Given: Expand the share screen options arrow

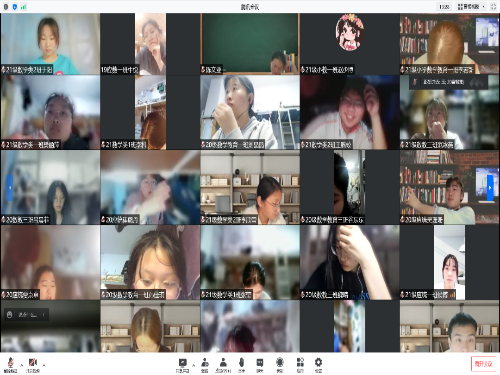Looking at the screenshot, I should click(x=194, y=365).
